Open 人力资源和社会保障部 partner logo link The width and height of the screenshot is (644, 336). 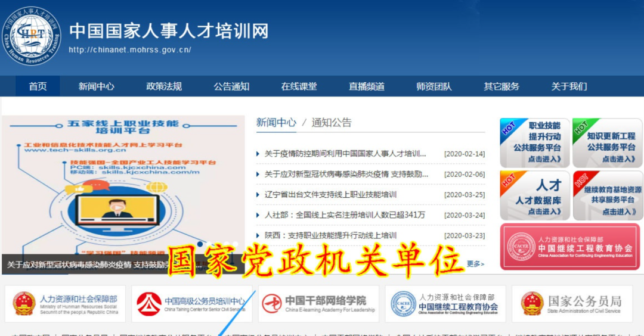point(66,304)
